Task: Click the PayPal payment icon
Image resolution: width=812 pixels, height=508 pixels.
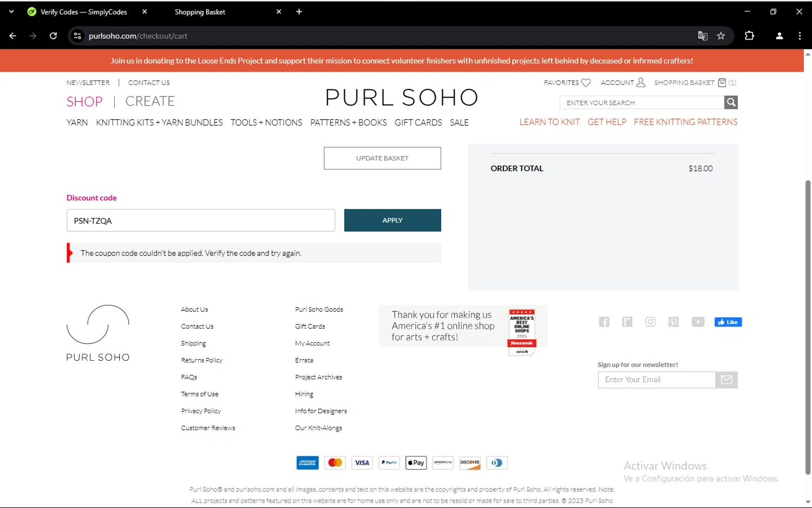Action: pos(389,463)
